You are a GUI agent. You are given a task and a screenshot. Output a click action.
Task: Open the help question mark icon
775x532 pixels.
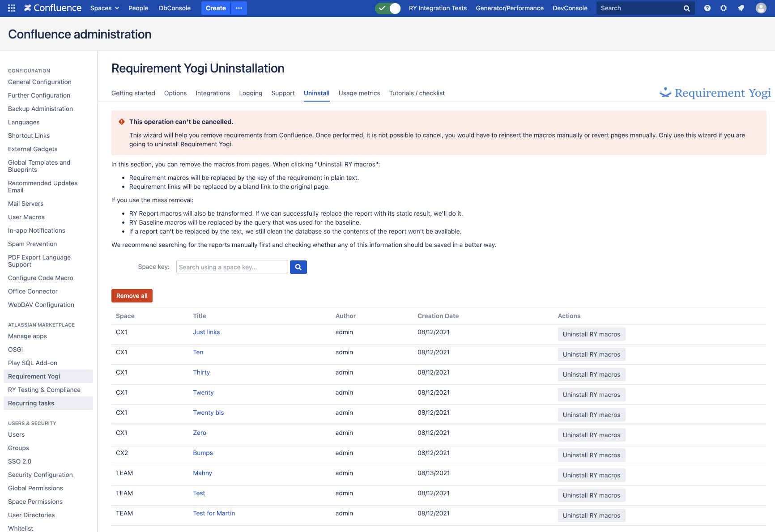click(x=707, y=8)
